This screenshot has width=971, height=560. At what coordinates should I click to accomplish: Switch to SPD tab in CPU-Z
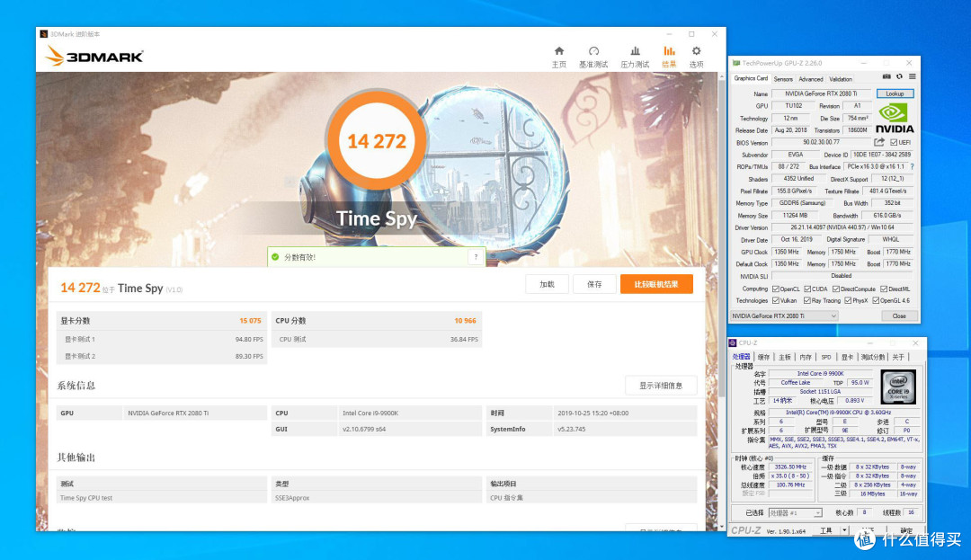tap(826, 357)
